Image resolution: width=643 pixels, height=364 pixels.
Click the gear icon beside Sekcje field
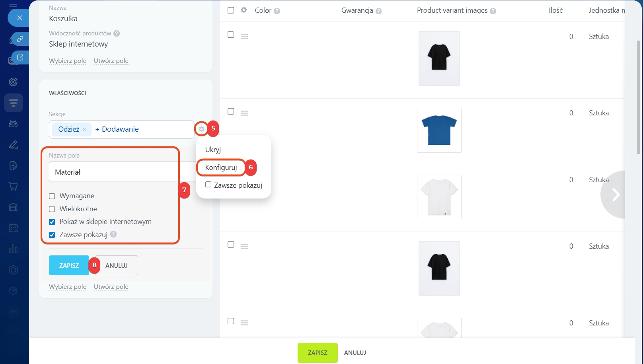[201, 129]
